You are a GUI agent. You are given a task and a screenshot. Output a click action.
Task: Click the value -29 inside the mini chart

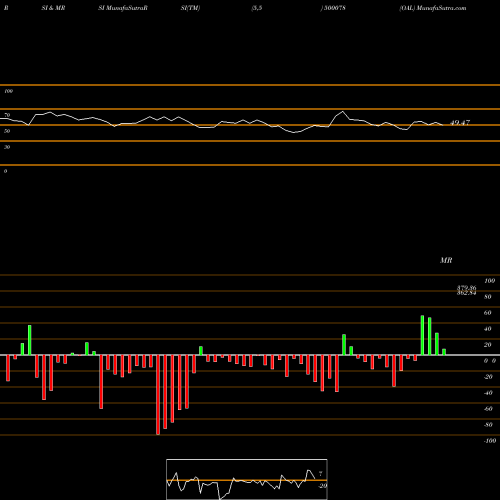click(x=322, y=486)
